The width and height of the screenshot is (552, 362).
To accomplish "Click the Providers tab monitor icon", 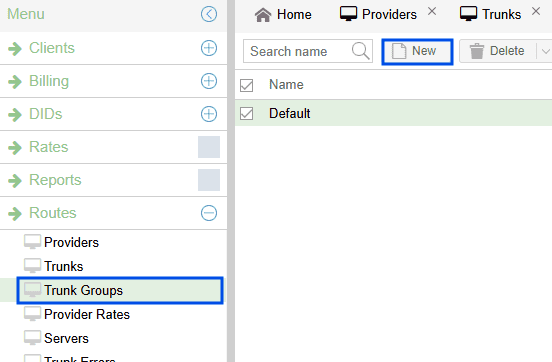I will pos(348,14).
